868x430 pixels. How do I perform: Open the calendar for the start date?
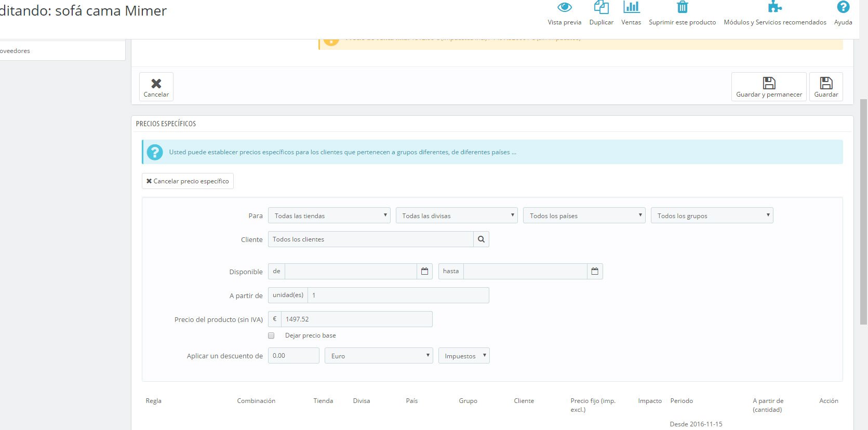click(x=424, y=272)
